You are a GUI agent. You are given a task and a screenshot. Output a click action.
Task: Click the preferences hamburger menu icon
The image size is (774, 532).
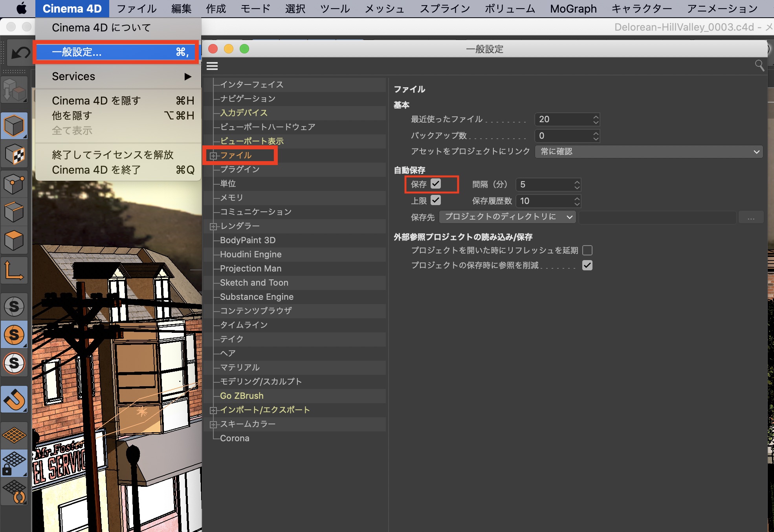point(212,66)
